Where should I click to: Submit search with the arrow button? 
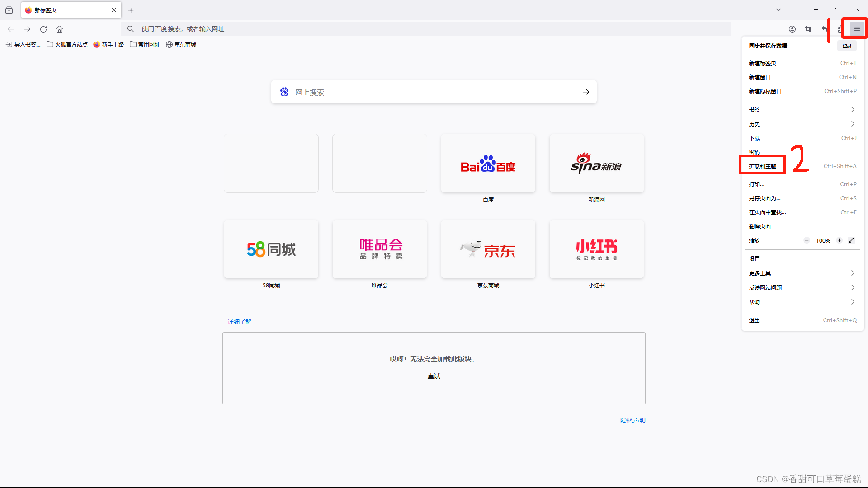(x=586, y=92)
